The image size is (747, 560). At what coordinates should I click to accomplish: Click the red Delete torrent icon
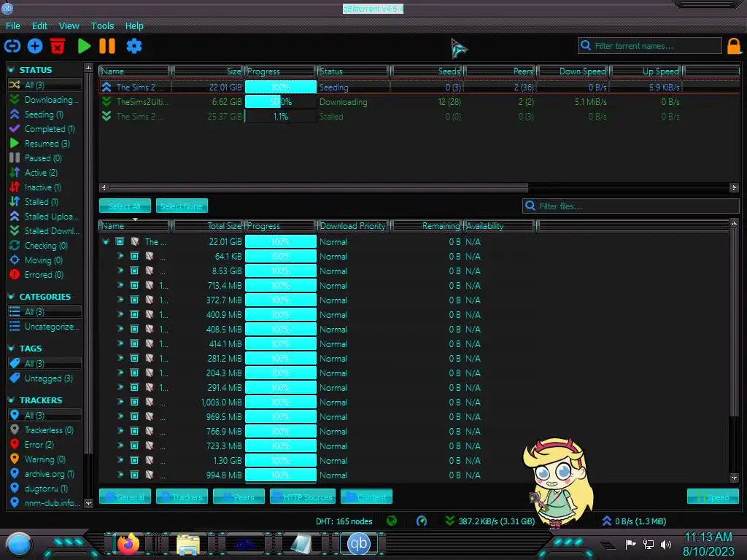pyautogui.click(x=58, y=46)
